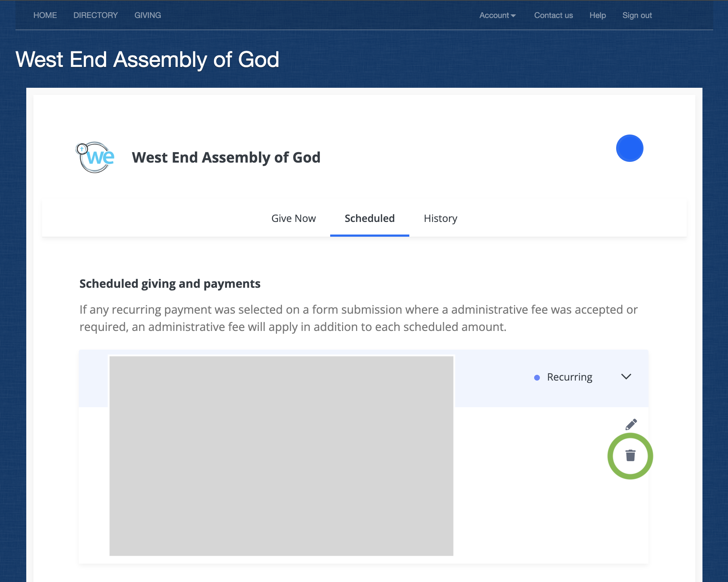Click the gray scheduled payment details panel
The width and height of the screenshot is (728, 582).
(x=281, y=456)
